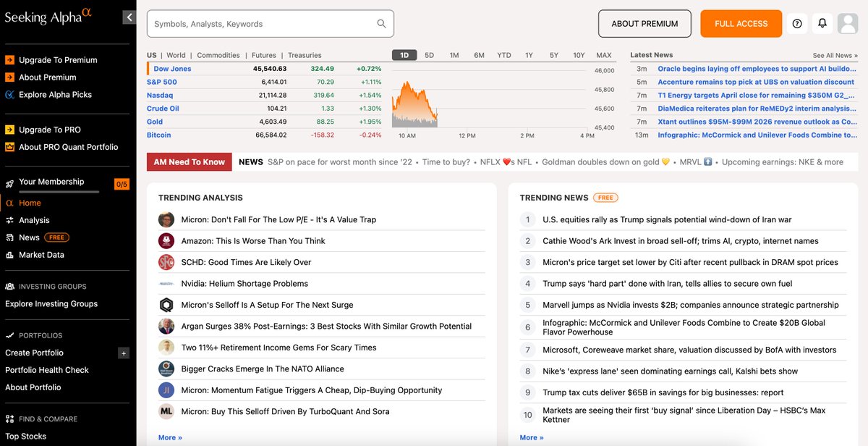Viewport: 868px width, 446px height.
Task: Click the plus icon next to Create Portfolio
Action: coord(124,353)
